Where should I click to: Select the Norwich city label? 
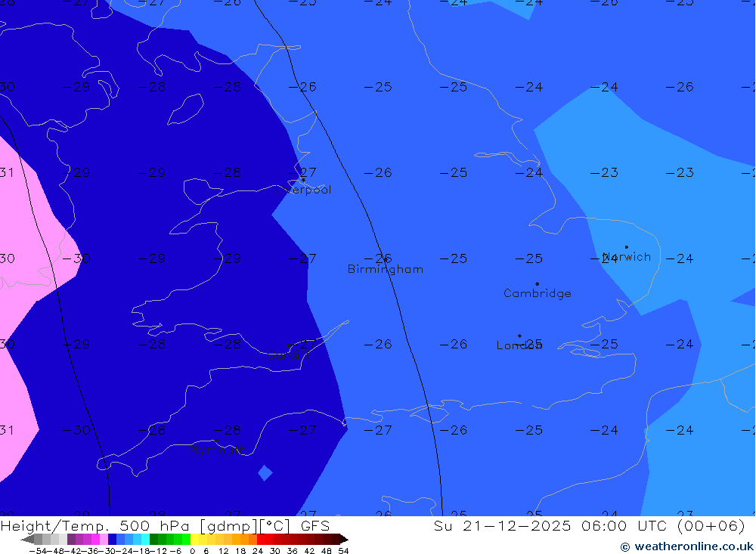[x=626, y=257]
